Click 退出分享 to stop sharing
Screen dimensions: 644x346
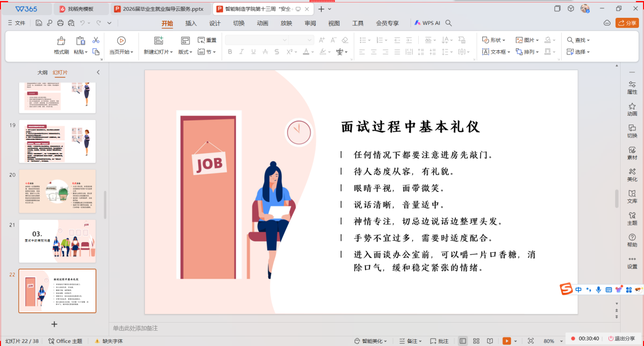coord(621,338)
